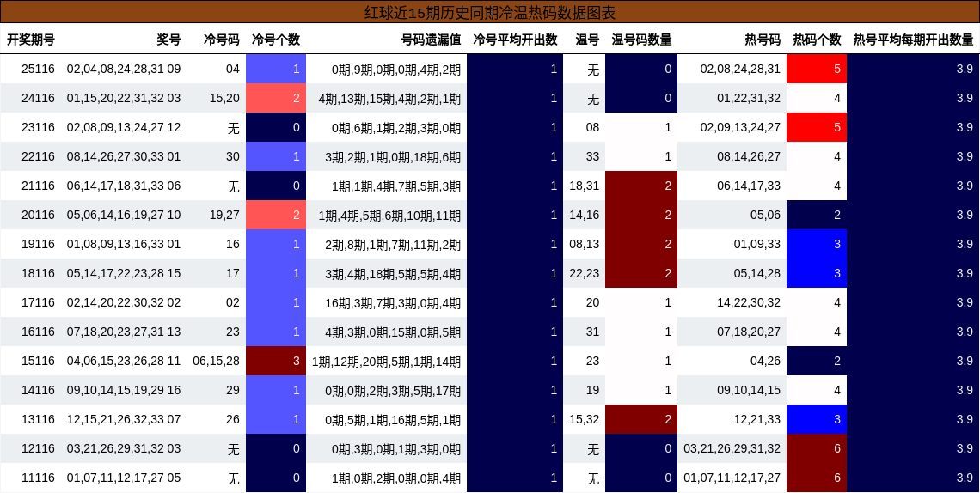The image size is (980, 493).
Task: Click warm numbers cell 22,23
Action: click(x=585, y=273)
